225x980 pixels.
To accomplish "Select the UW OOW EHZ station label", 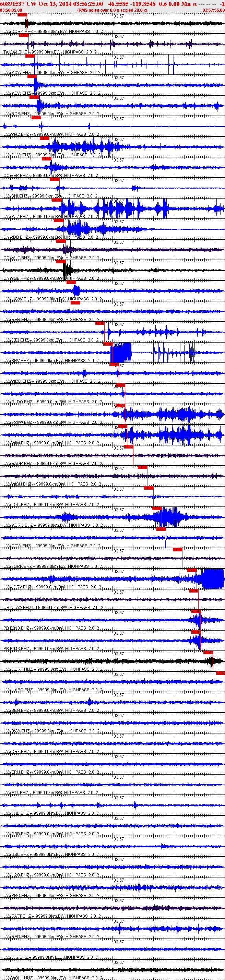I will pyautogui.click(x=52, y=546).
